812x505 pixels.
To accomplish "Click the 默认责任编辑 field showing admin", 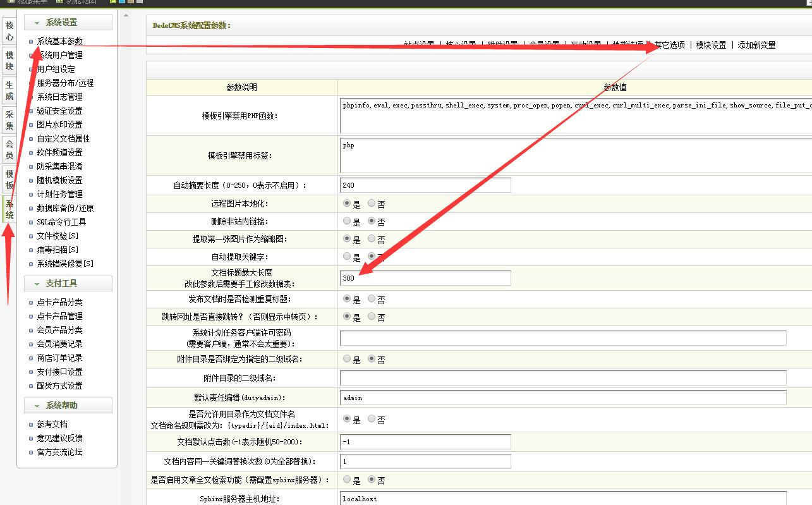I will point(563,398).
